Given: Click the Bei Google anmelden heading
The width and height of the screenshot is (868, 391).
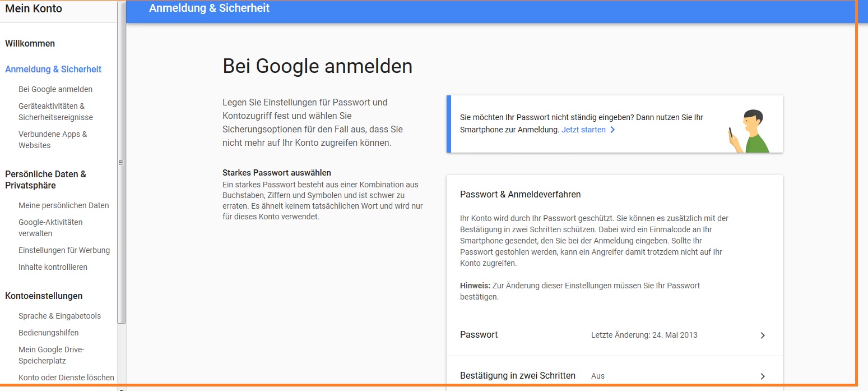Looking at the screenshot, I should coord(317,66).
